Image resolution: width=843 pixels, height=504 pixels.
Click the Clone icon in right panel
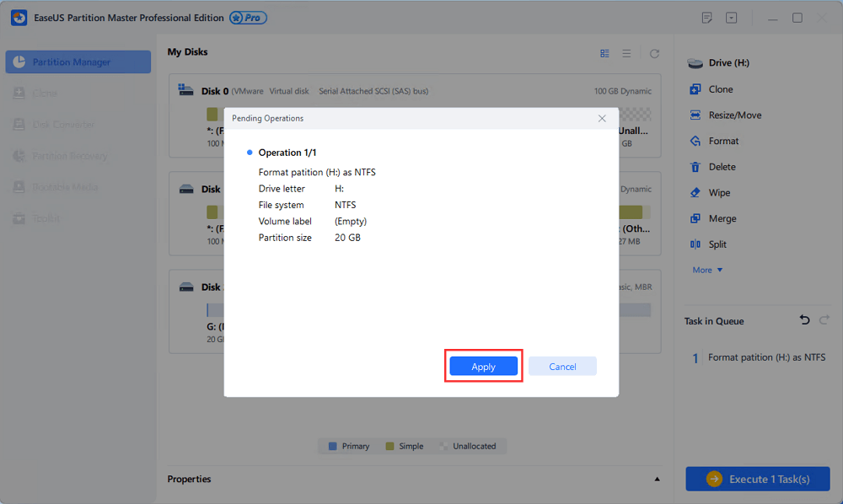pos(695,89)
